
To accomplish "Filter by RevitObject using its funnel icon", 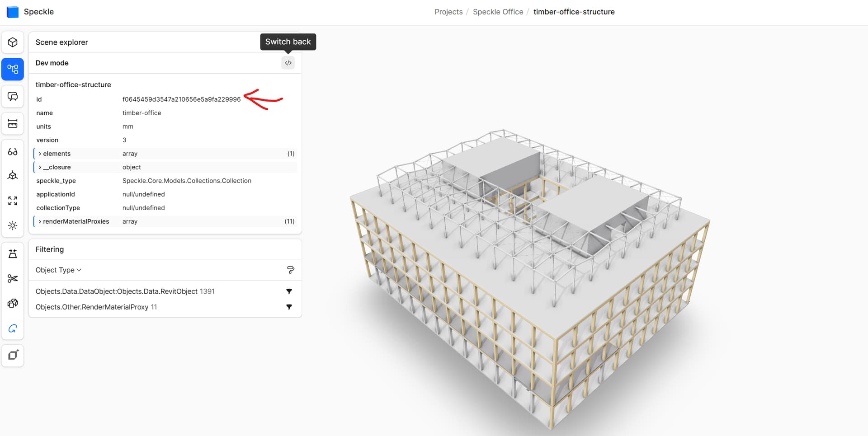I will (289, 291).
